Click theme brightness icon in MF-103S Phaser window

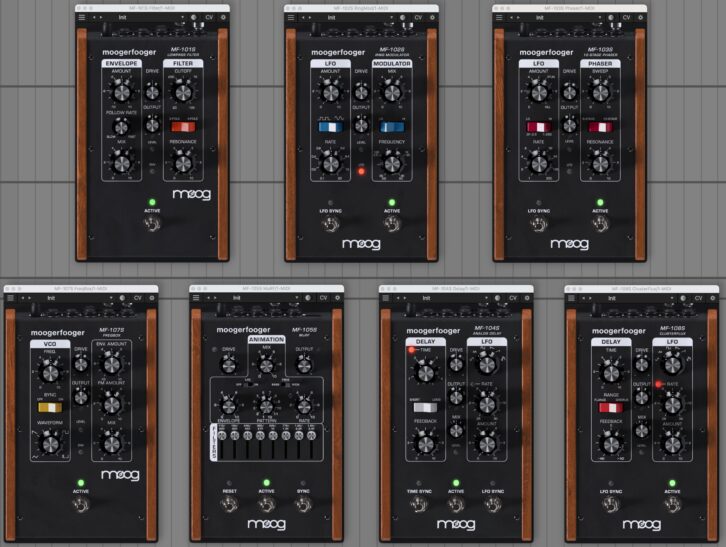click(x=611, y=17)
